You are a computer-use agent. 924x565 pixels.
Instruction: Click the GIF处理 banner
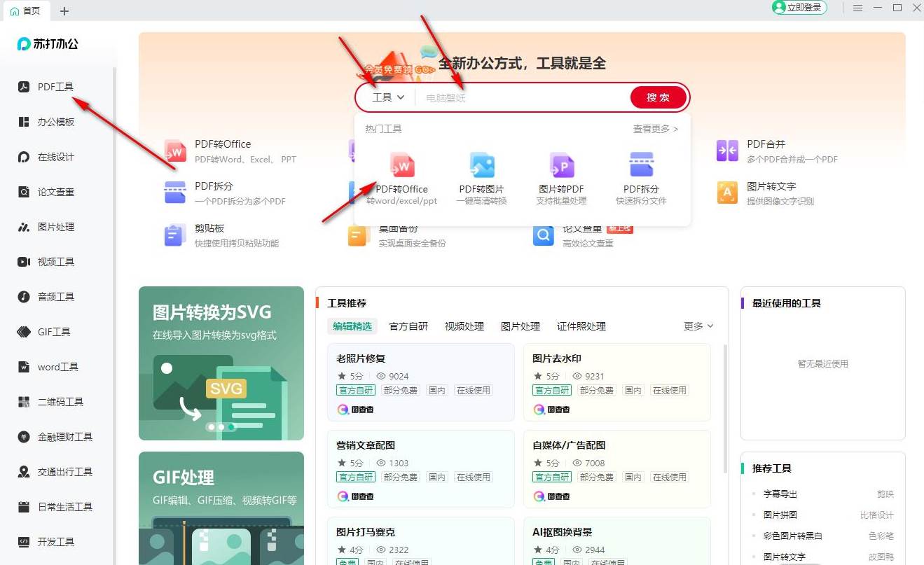(x=221, y=508)
